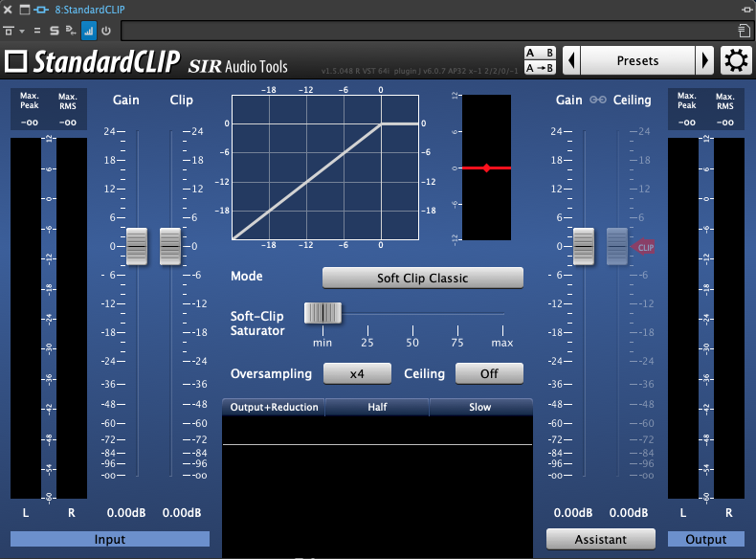Toggle the A/B compare button
Screen dimensions: 756x559
[x=540, y=53]
